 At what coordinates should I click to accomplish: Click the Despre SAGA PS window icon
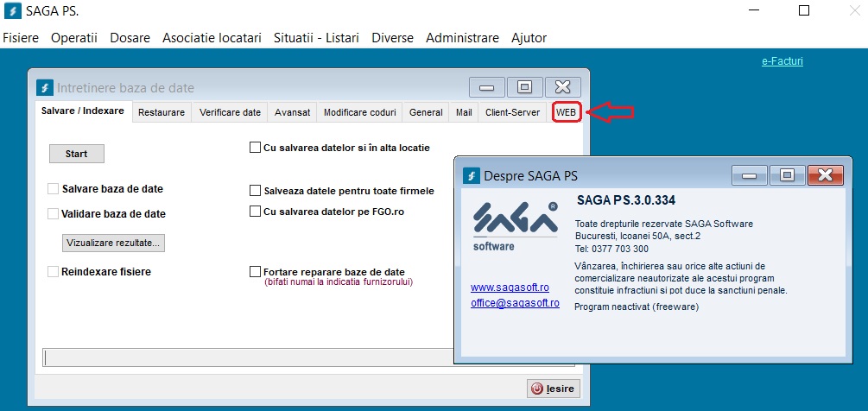click(472, 176)
